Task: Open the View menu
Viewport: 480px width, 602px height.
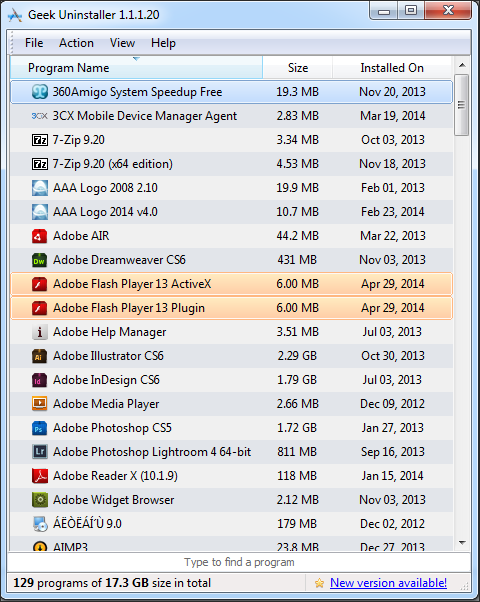Action: click(x=122, y=43)
